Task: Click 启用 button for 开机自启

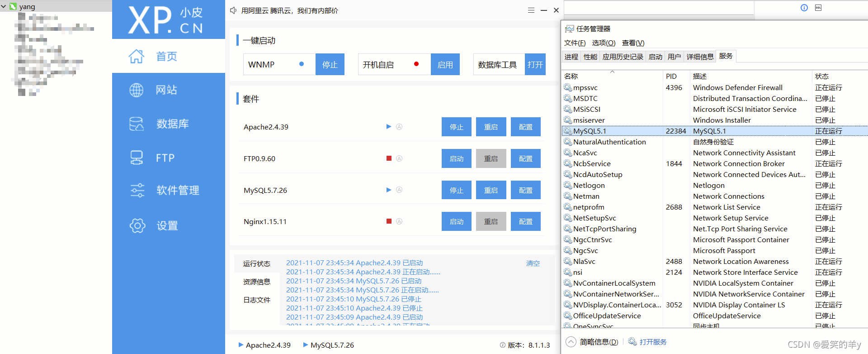Action: [445, 64]
